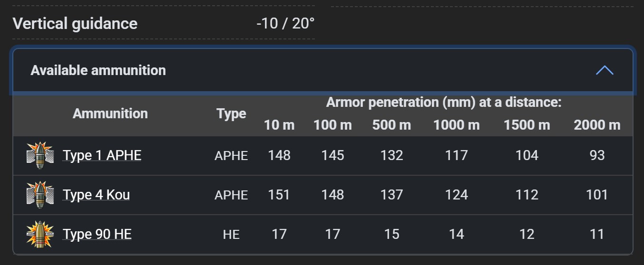
Task: Open the Type 1 APHE link
Action: pyautogui.click(x=102, y=156)
